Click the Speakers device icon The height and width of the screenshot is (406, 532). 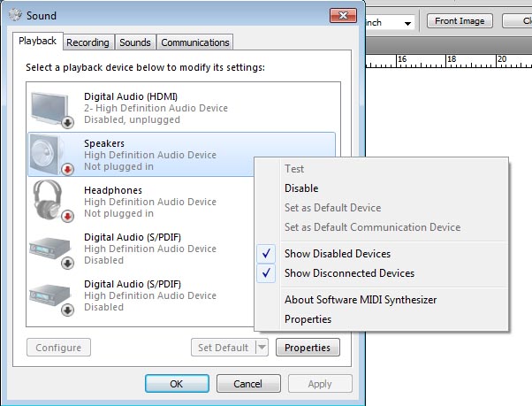52,155
